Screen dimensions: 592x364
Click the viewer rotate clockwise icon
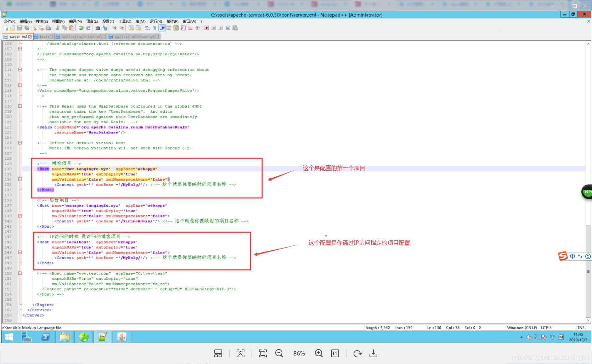tap(357, 353)
